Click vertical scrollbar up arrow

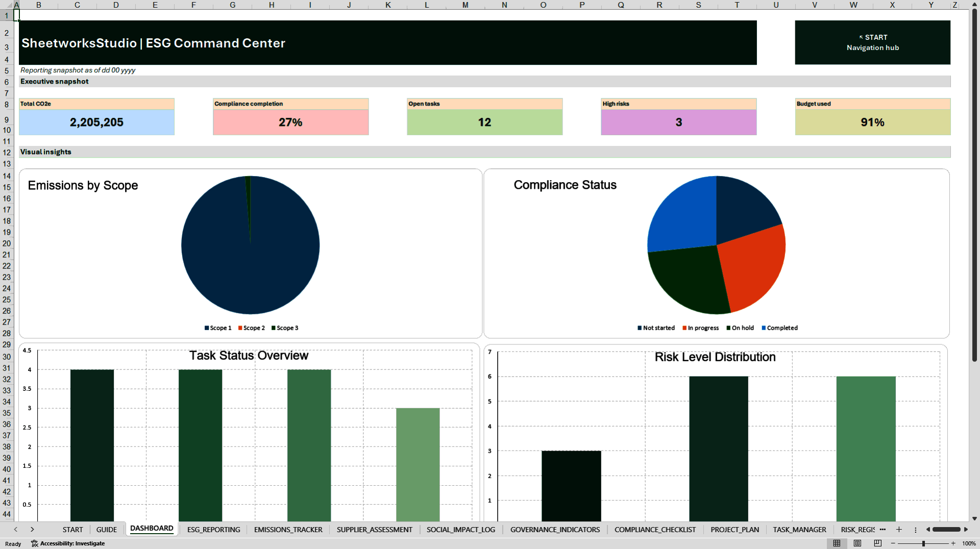tap(974, 4)
